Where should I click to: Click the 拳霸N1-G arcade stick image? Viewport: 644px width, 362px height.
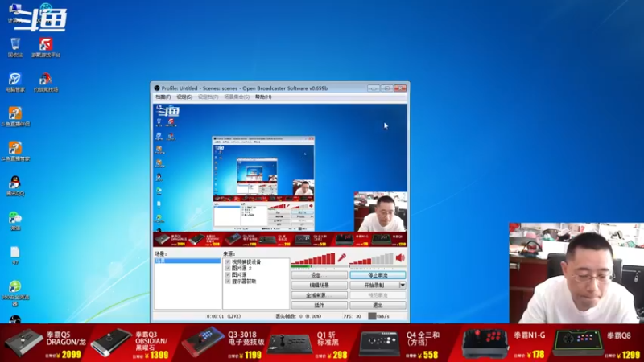pyautogui.click(x=485, y=343)
